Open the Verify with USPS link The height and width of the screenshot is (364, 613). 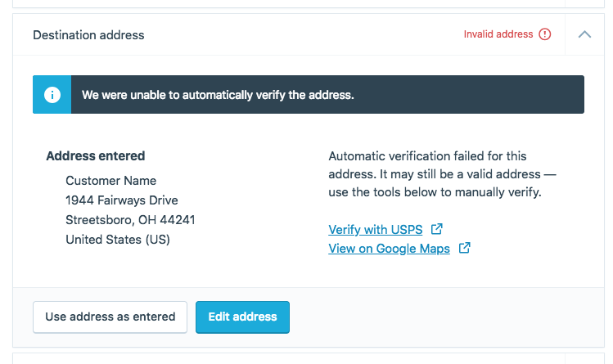pos(376,230)
